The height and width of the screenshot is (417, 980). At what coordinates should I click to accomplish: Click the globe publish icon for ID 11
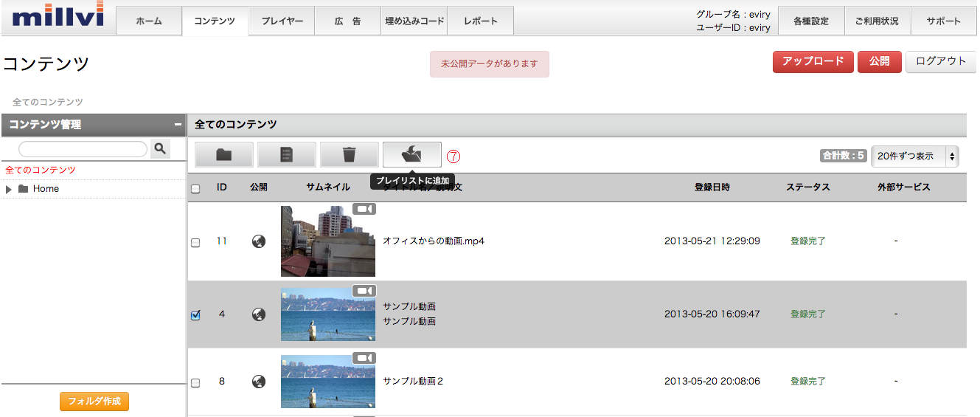point(259,241)
